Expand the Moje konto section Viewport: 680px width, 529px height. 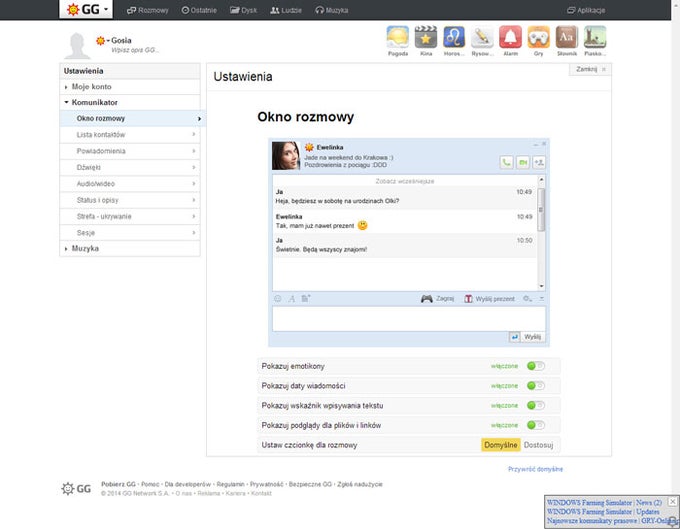pyautogui.click(x=130, y=87)
